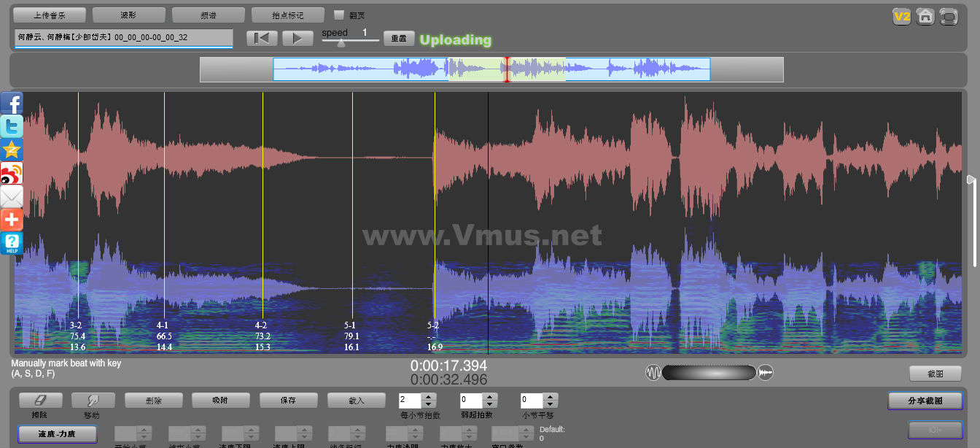The height and width of the screenshot is (448, 980).
Task: Click the V2 version icon
Action: 902,16
